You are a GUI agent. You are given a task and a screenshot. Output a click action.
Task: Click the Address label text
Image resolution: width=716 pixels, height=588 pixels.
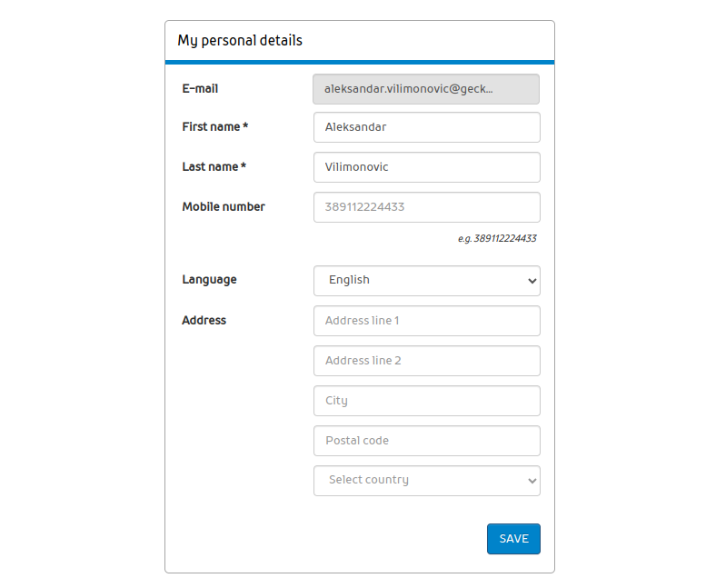[x=204, y=321]
